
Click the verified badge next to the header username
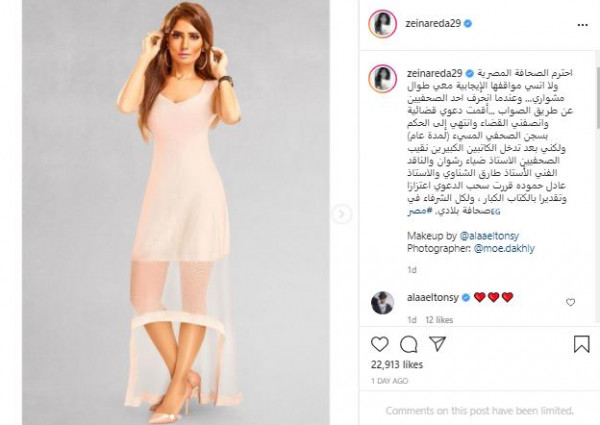pyautogui.click(x=468, y=24)
